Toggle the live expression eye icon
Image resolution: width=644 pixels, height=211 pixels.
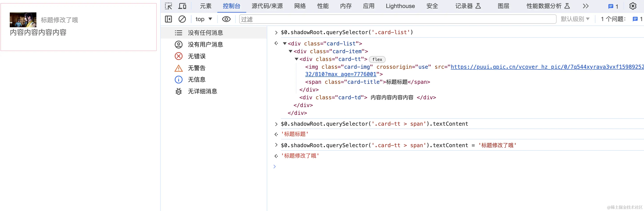226,19
